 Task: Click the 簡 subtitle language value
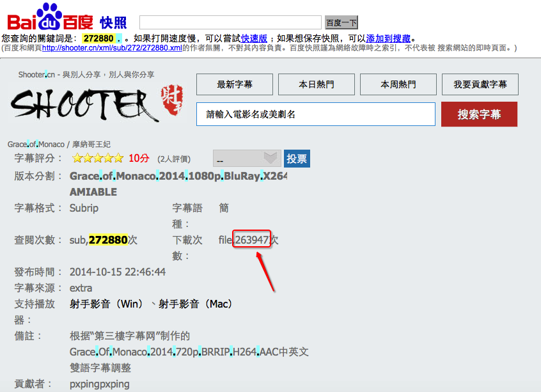(224, 208)
